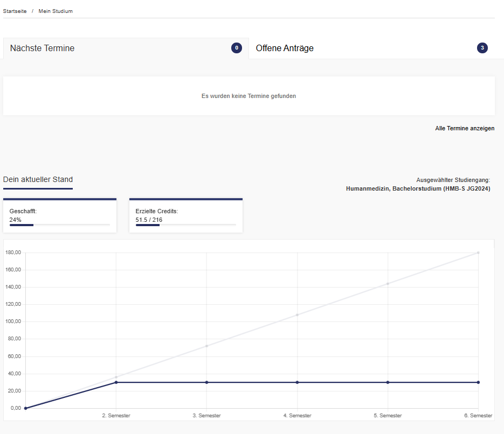Select the 'Es wurden keine Termine gefunden' message
The height and width of the screenshot is (434, 504).
(x=249, y=96)
